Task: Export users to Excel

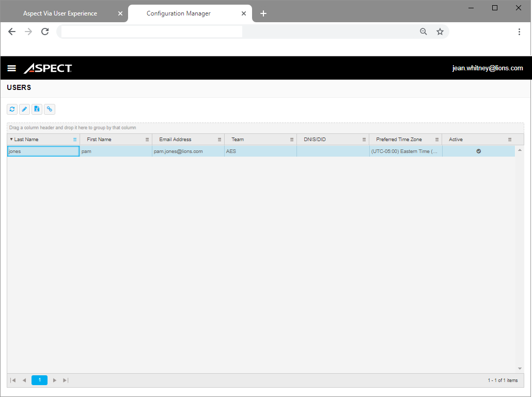Action: coord(37,109)
